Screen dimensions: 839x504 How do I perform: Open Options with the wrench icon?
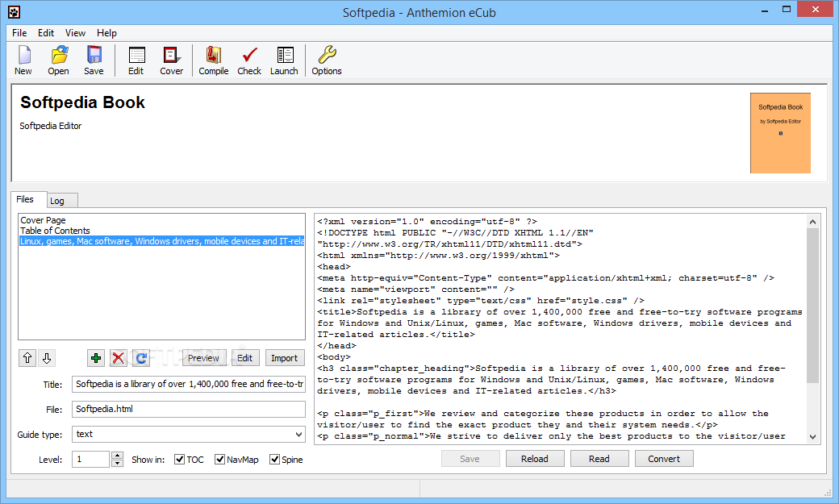pos(327,60)
